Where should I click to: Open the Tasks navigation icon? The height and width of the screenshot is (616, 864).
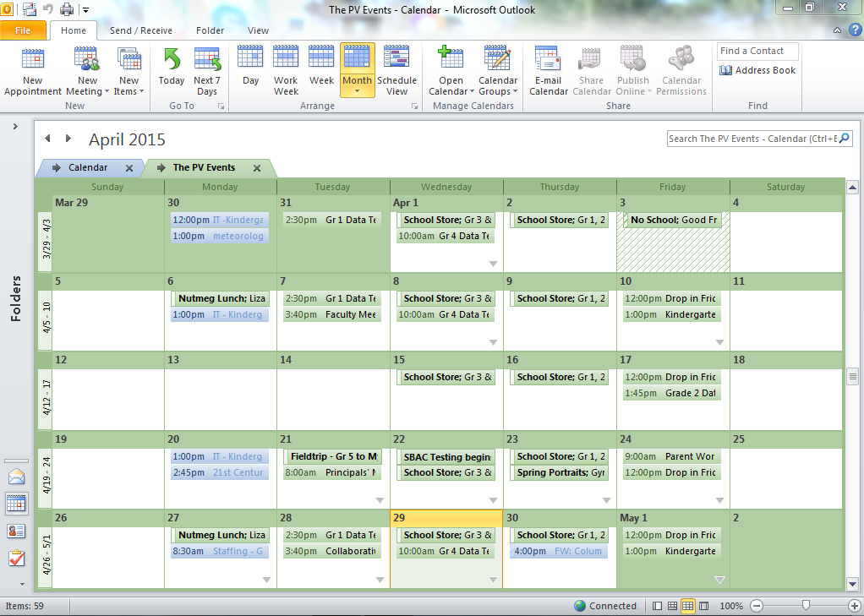pyautogui.click(x=17, y=559)
